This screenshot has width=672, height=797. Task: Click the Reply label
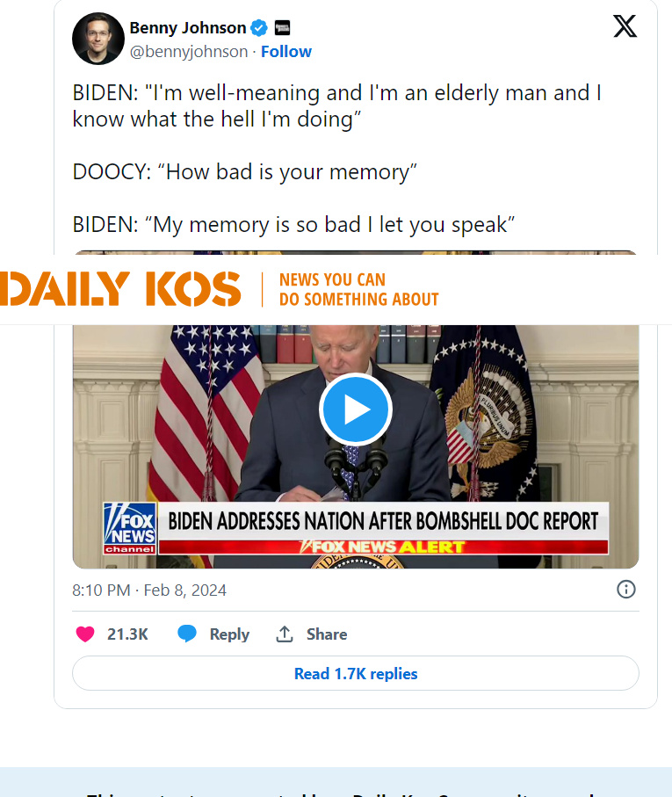pos(229,634)
